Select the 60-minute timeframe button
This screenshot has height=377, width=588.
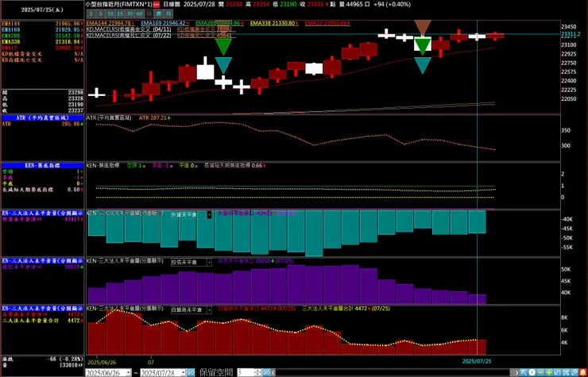[x=140, y=13]
